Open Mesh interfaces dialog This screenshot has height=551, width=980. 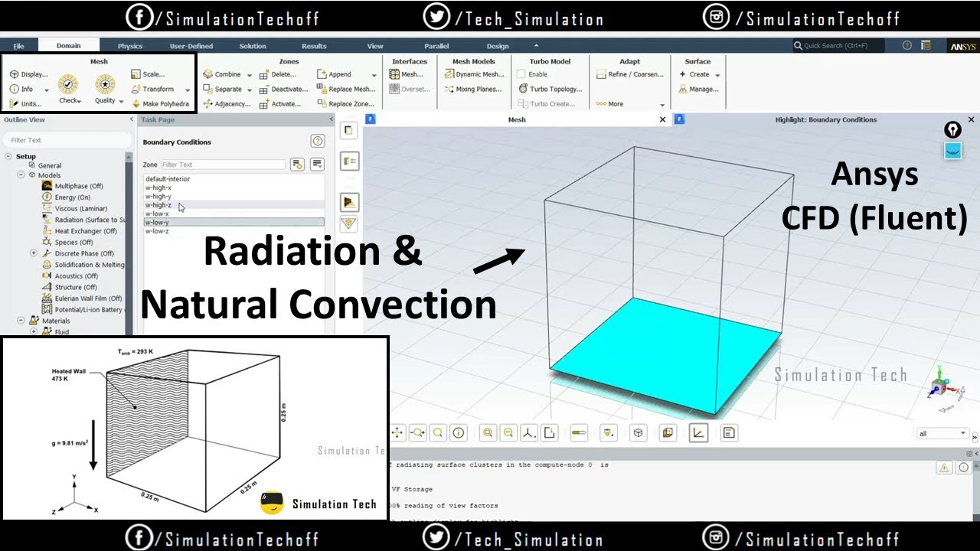pyautogui.click(x=407, y=74)
